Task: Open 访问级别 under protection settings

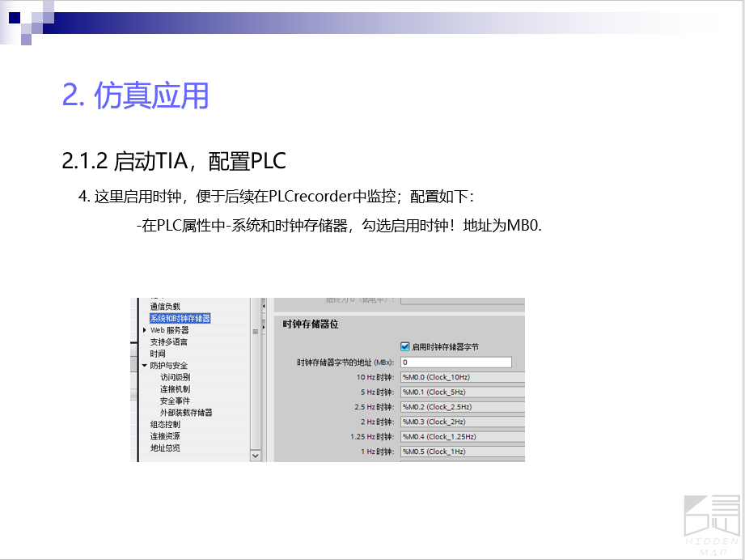Action: point(175,377)
